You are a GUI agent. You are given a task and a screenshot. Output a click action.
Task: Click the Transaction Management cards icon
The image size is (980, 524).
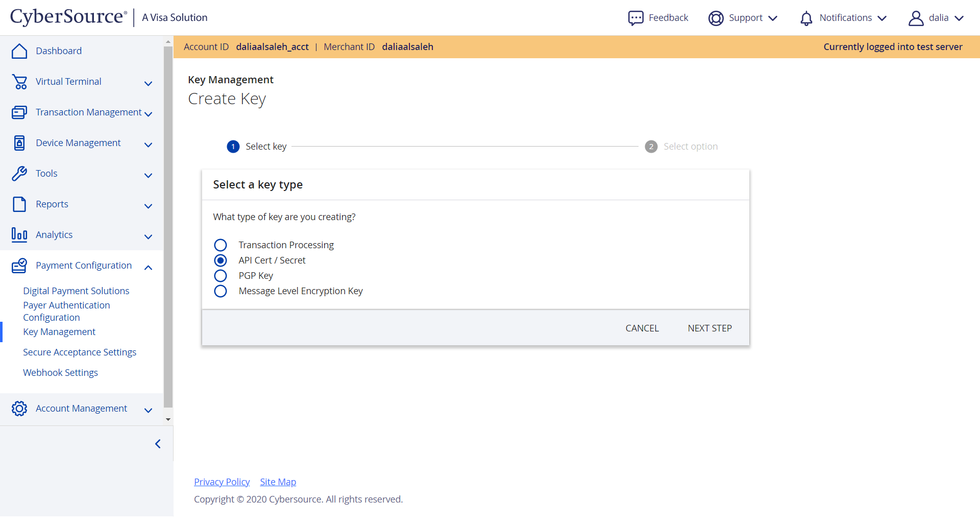point(19,112)
